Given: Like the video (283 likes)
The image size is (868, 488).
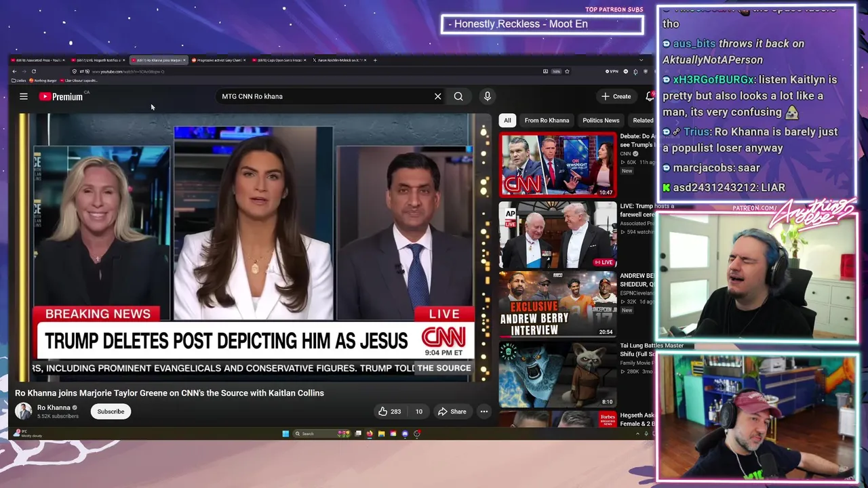Looking at the screenshot, I should [389, 411].
